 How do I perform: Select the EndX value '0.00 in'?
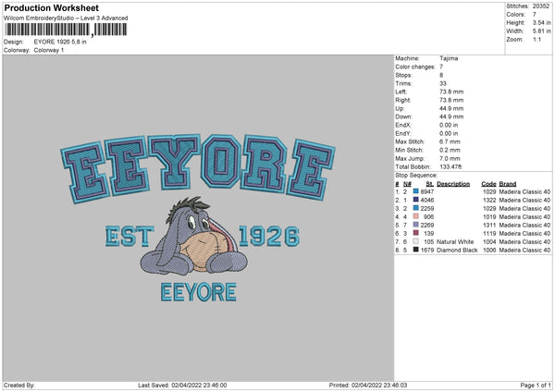[x=449, y=125]
